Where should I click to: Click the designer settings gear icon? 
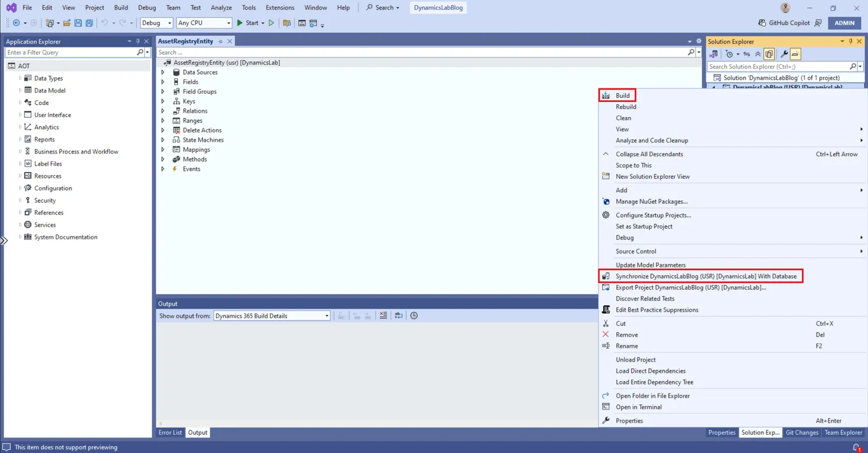(x=699, y=41)
